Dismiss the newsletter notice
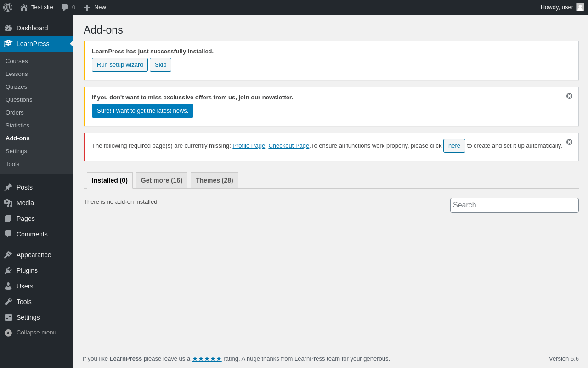 coord(569,96)
